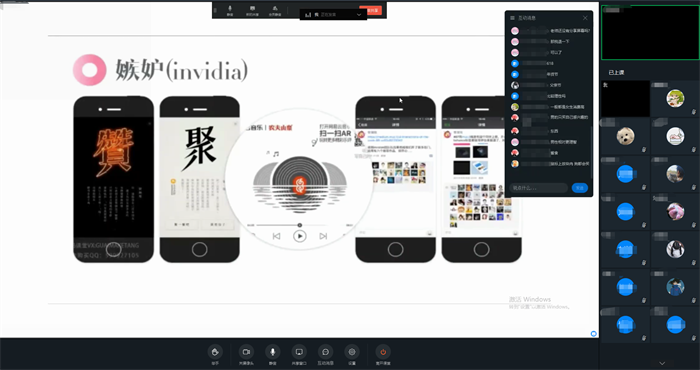
Task: Open interactive messages chat icon in bottom toolbar
Action: click(x=325, y=352)
